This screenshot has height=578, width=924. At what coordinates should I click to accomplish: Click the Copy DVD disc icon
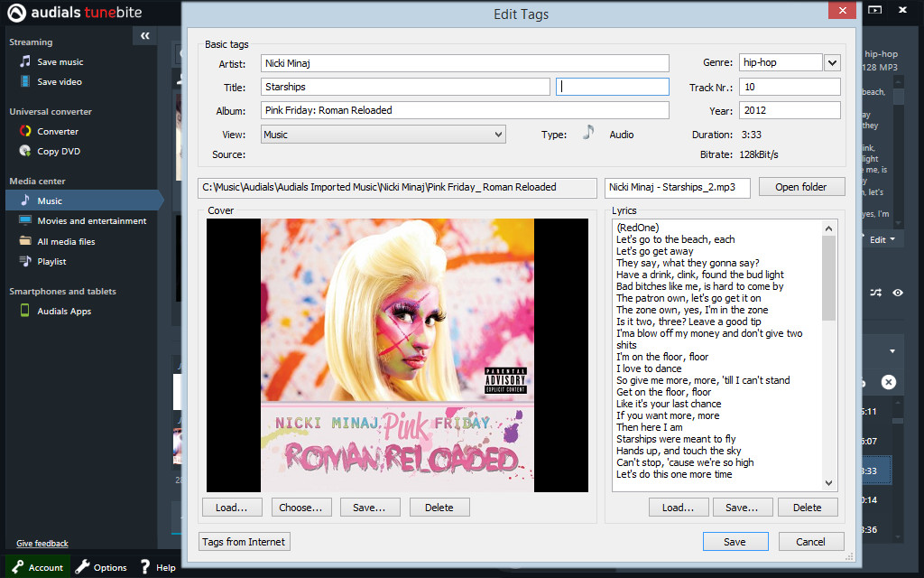pos(24,151)
